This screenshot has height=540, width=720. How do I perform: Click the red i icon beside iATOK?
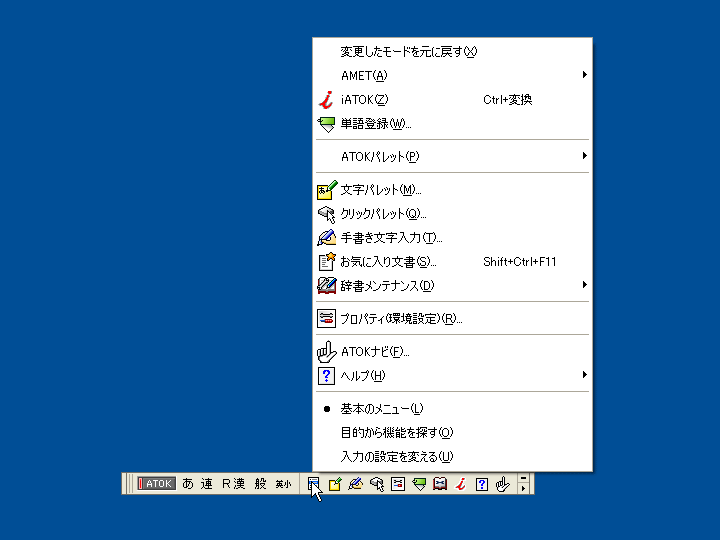tap(326, 100)
